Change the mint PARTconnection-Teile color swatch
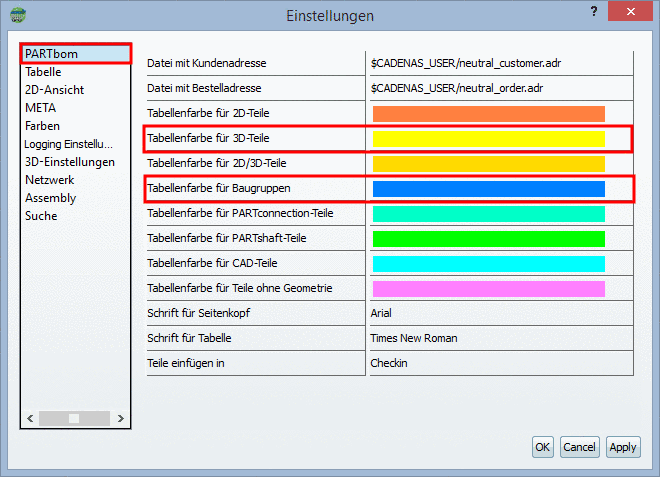The width and height of the screenshot is (660, 477). coord(489,214)
